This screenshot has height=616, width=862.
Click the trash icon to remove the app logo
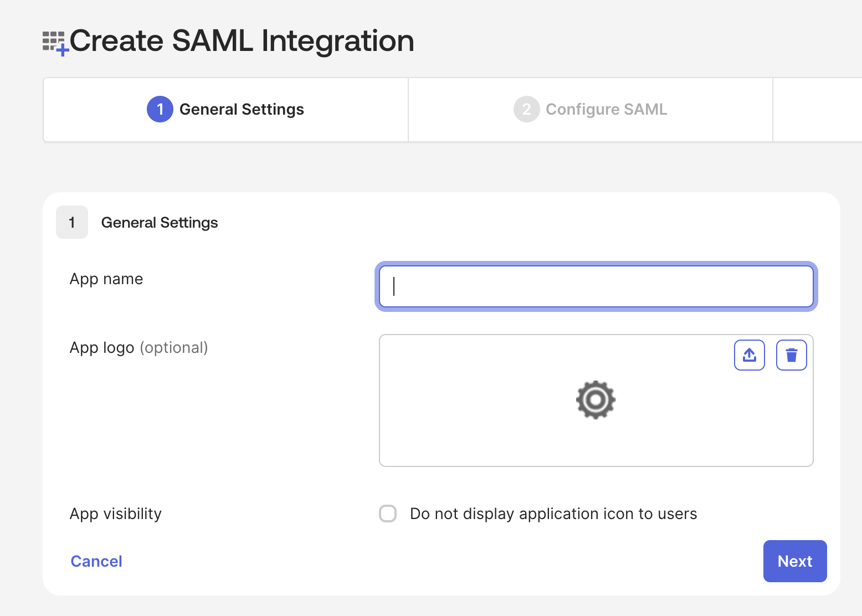[x=791, y=355]
